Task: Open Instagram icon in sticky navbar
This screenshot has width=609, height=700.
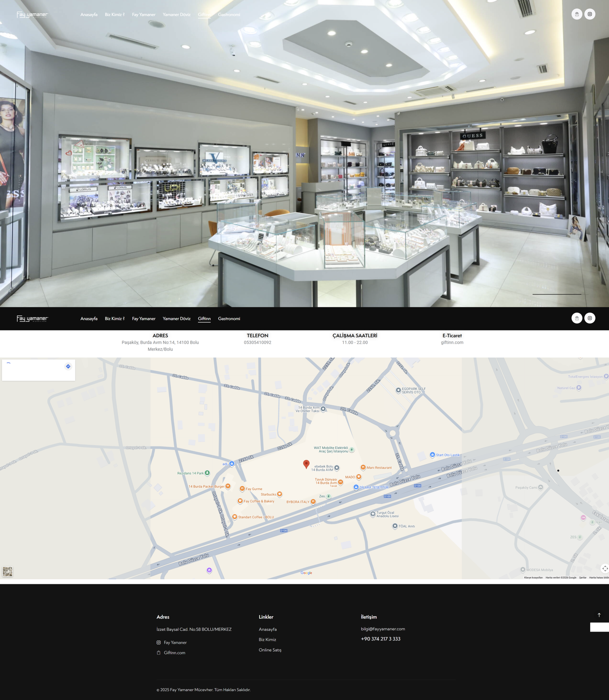Action: 590,318
